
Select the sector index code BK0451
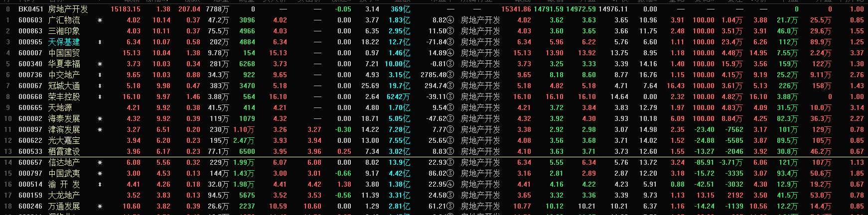(x=30, y=9)
